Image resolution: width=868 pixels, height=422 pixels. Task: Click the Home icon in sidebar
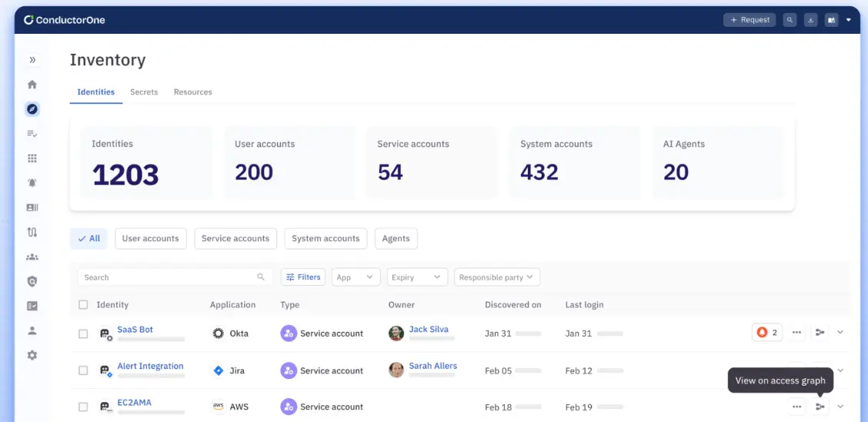32,85
